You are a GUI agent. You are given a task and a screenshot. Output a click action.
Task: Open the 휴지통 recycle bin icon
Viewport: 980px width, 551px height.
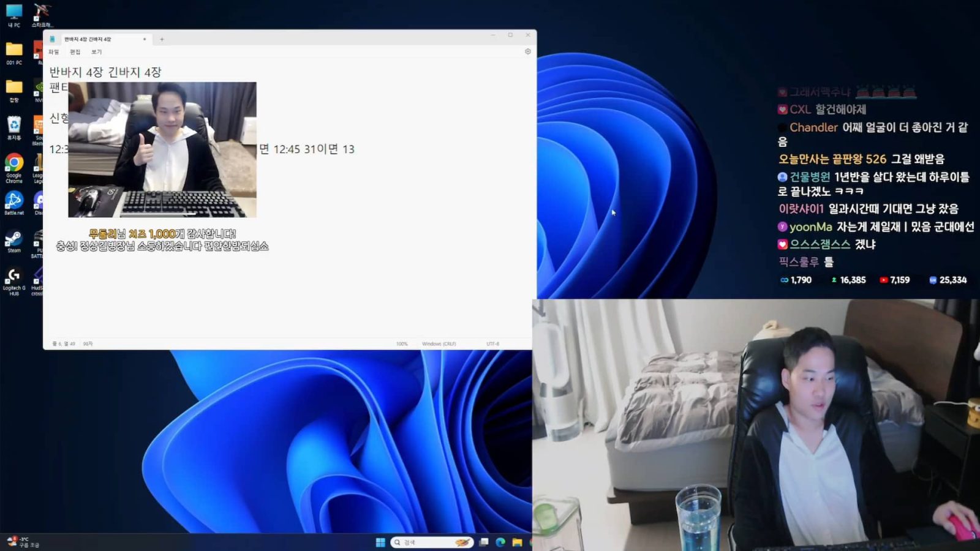[x=14, y=128]
